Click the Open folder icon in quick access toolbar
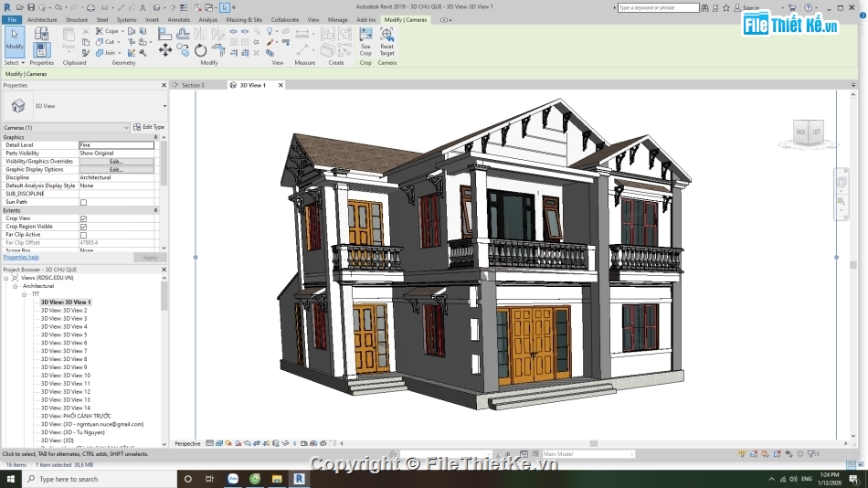 coord(19,7)
